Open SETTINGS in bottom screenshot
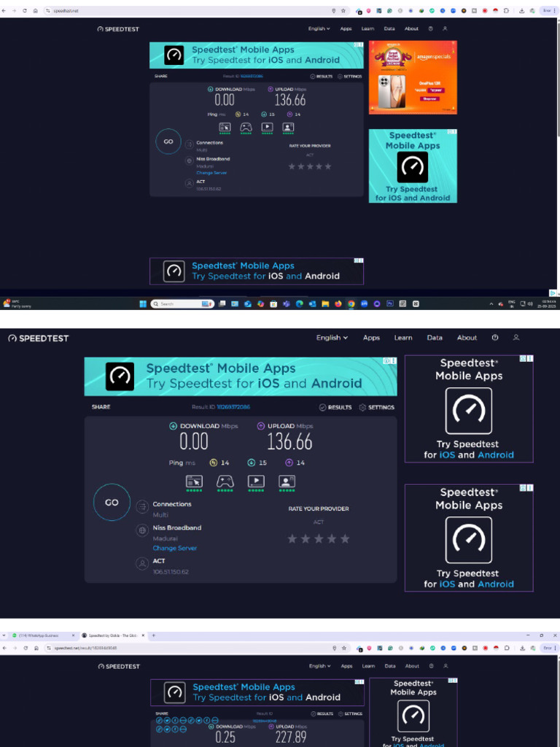560x747 pixels. tap(351, 713)
